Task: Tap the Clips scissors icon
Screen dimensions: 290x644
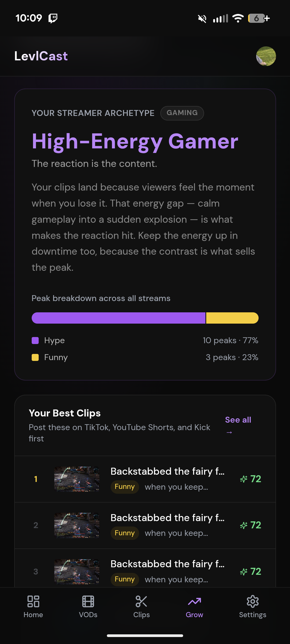Action: [x=141, y=601]
